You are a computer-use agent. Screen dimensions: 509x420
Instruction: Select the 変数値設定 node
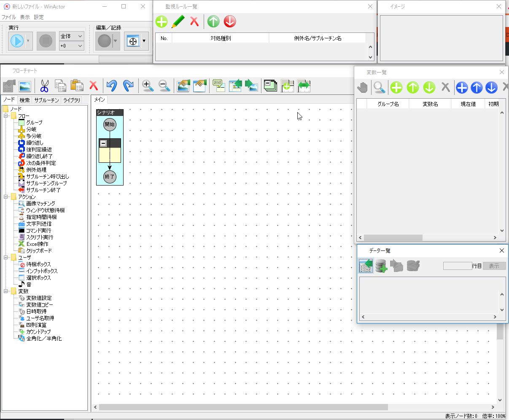39,298
